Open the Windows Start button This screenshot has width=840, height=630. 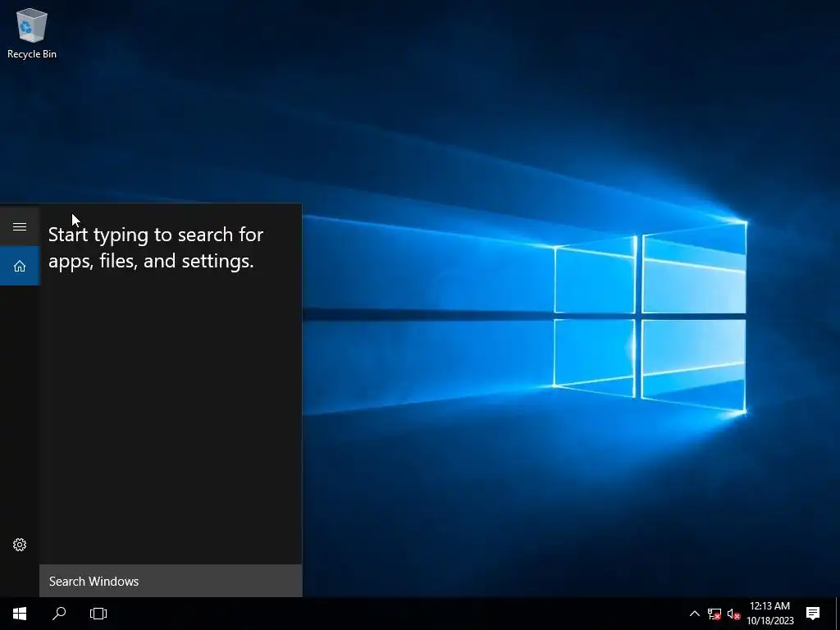tap(20, 614)
